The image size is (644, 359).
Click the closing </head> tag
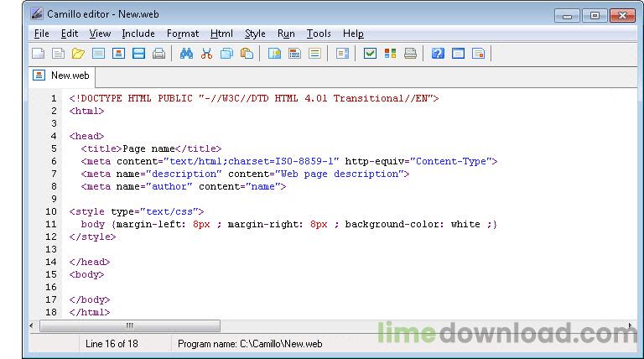pos(90,262)
